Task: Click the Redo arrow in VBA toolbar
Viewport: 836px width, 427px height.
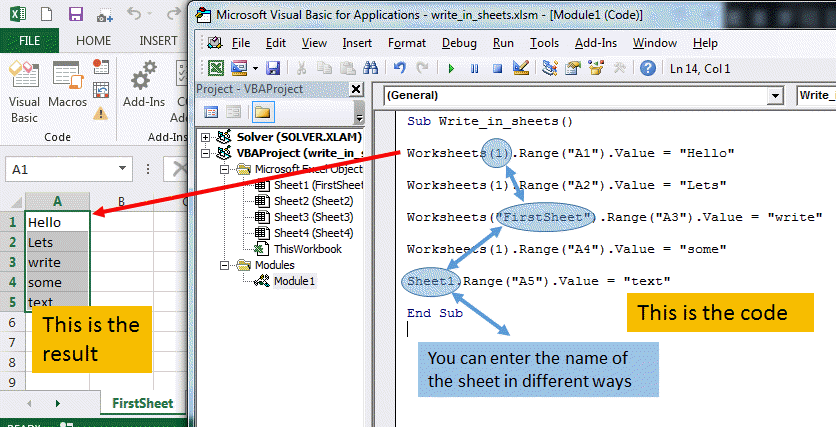Action: click(422, 68)
